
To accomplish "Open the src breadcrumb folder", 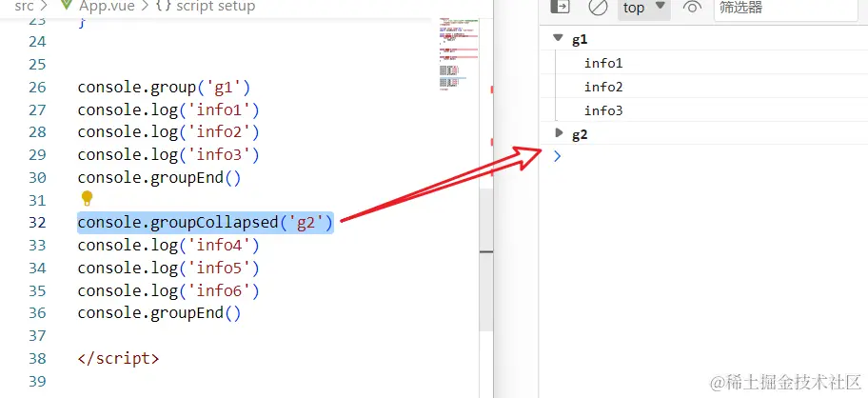I will coord(24,6).
